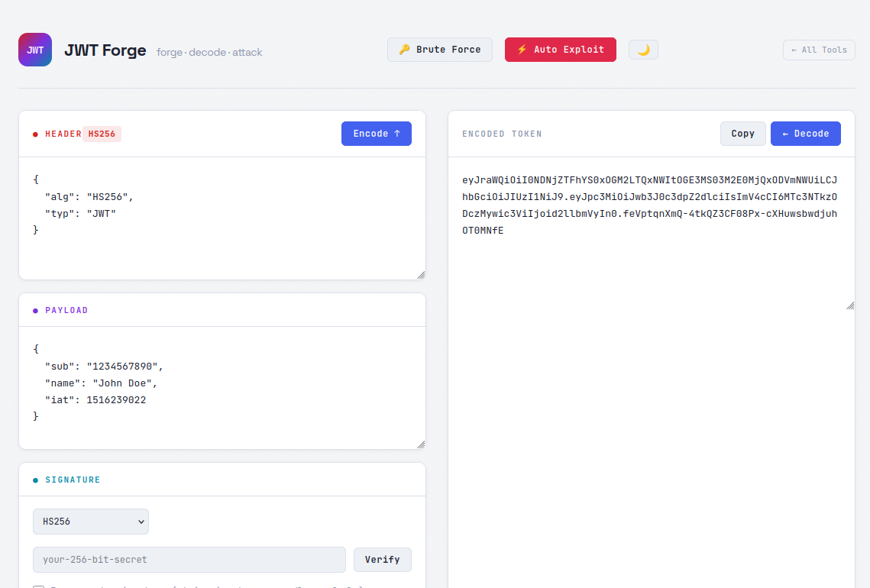The image size is (870, 588).
Task: Click the Brute Force button
Action: [439, 49]
